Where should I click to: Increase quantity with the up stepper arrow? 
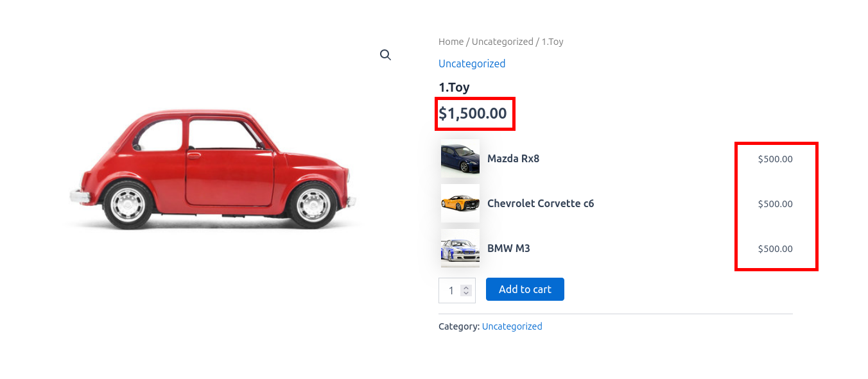click(x=466, y=287)
